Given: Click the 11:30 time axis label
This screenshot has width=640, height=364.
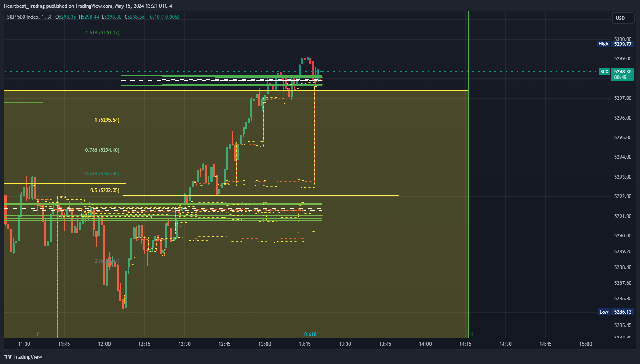Looking at the screenshot, I should pos(24,344).
